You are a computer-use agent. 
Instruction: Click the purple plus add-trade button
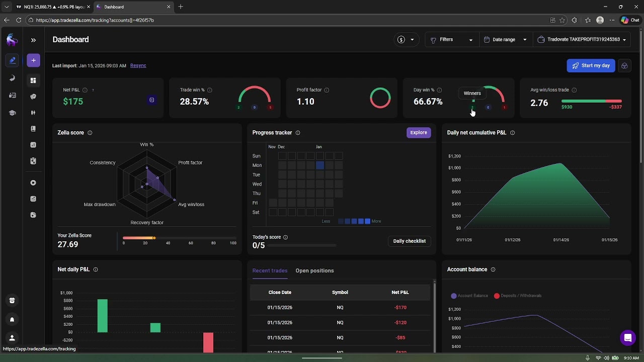(x=33, y=60)
